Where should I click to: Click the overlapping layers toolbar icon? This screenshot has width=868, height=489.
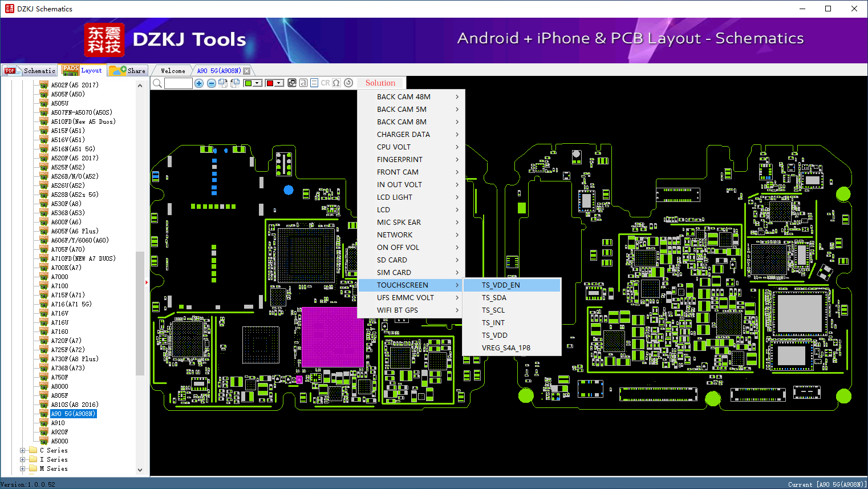tap(292, 83)
